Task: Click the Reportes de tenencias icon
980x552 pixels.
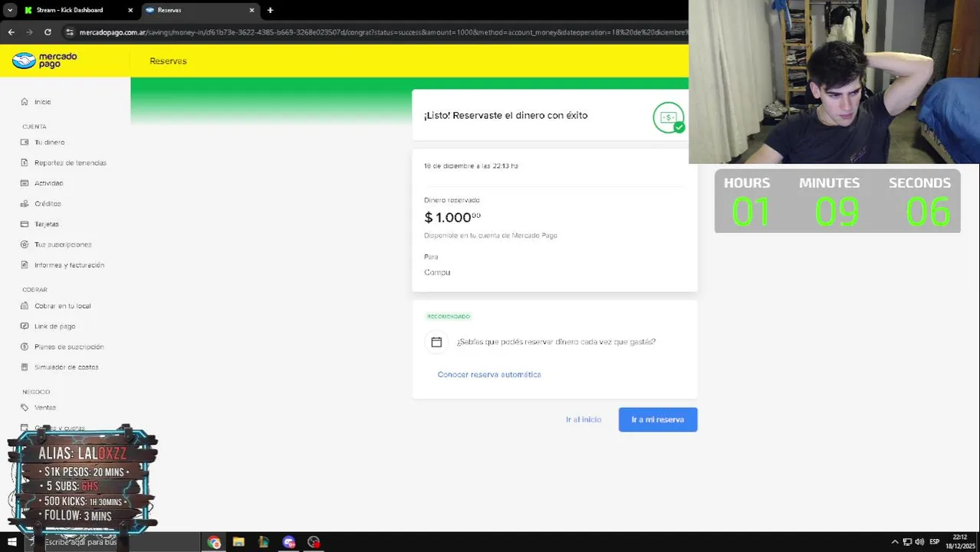Action: (25, 163)
